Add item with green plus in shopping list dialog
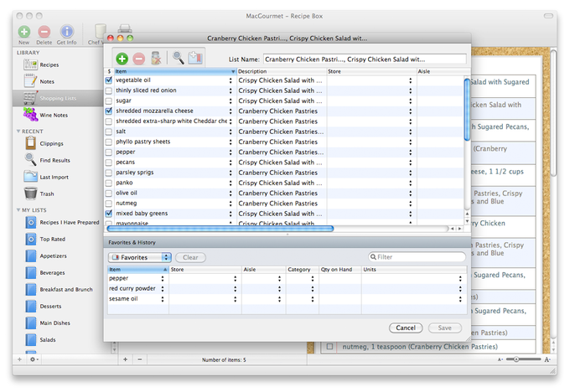 point(122,59)
